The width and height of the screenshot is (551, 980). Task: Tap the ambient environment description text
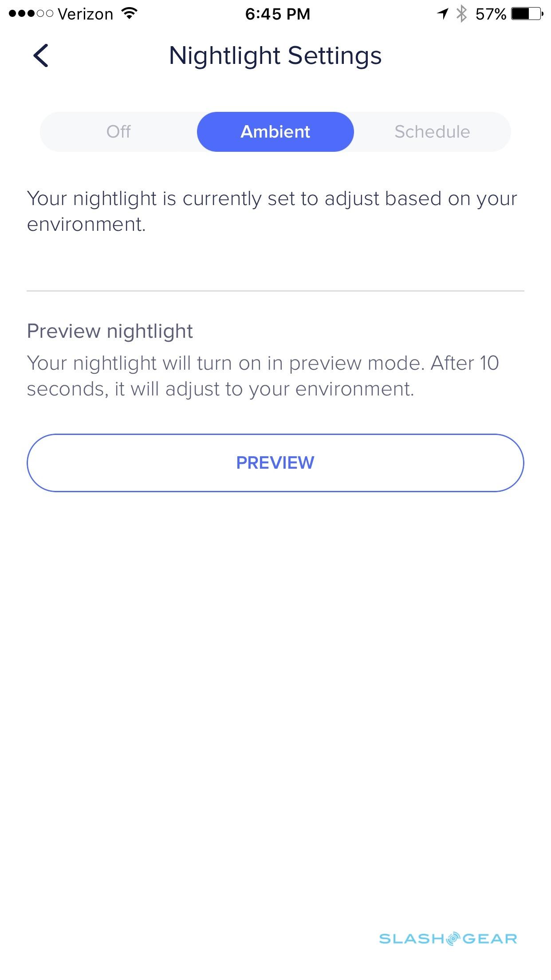(x=272, y=211)
